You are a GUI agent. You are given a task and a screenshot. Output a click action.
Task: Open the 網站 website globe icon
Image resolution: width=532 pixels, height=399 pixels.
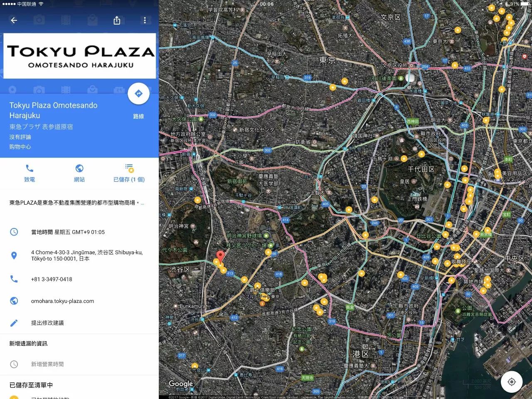pos(79,169)
